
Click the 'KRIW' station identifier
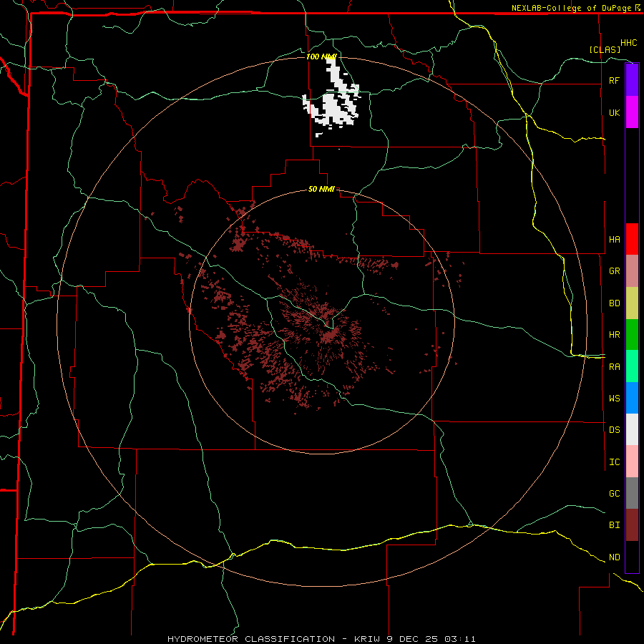pyautogui.click(x=368, y=639)
